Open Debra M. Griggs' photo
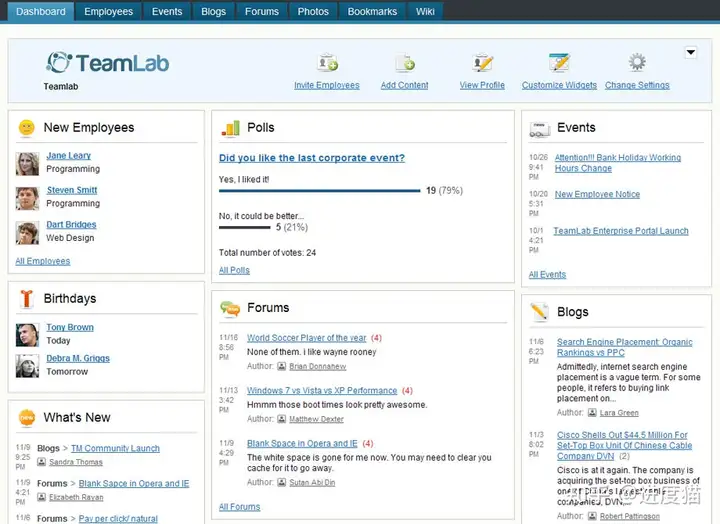Screen dimensions: 720x524 pyautogui.click(x=27, y=366)
